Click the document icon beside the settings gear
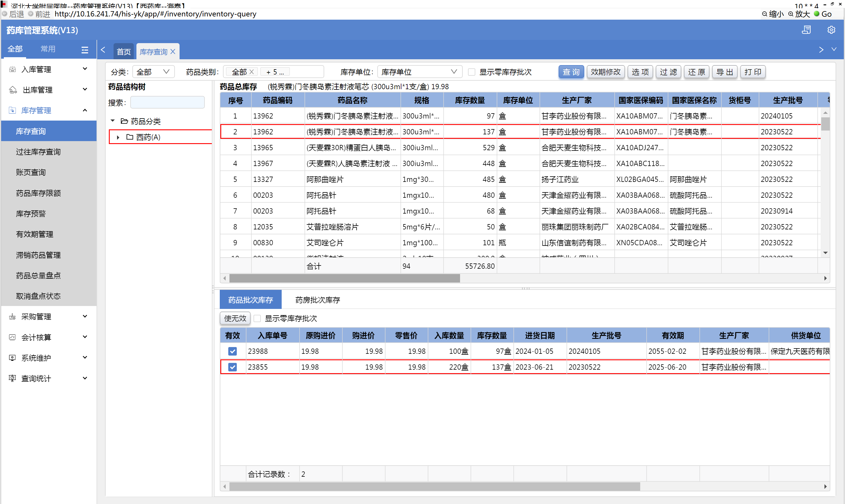The height and width of the screenshot is (504, 845). tap(806, 30)
